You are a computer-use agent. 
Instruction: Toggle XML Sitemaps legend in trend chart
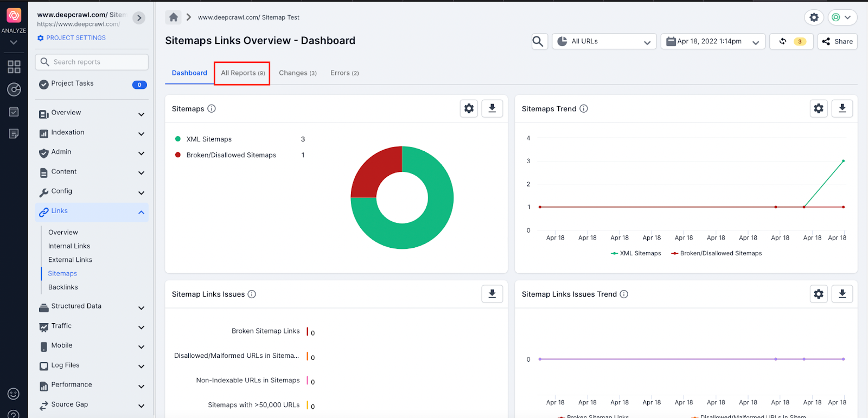636,253
